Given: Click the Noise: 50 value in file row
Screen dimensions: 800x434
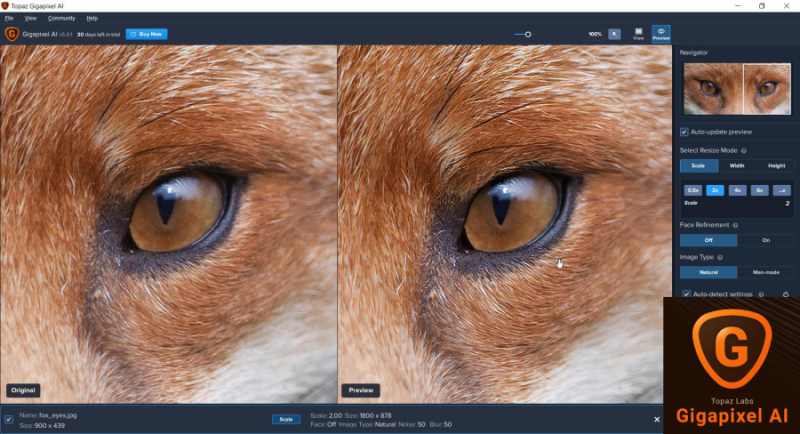Looking at the screenshot, I should point(411,424).
